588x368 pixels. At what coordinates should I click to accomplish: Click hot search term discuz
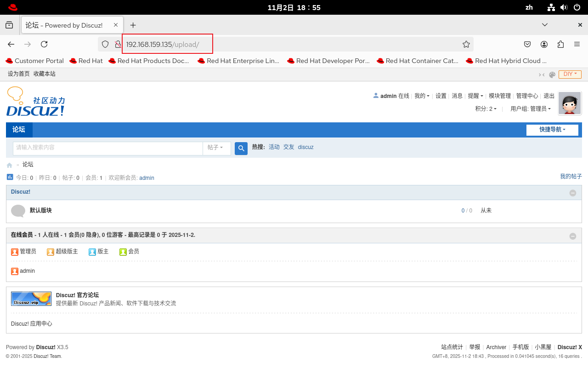pos(305,147)
